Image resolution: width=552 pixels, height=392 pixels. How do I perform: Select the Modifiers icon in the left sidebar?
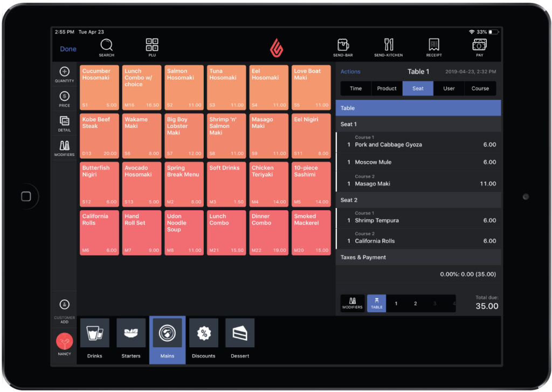(x=64, y=147)
